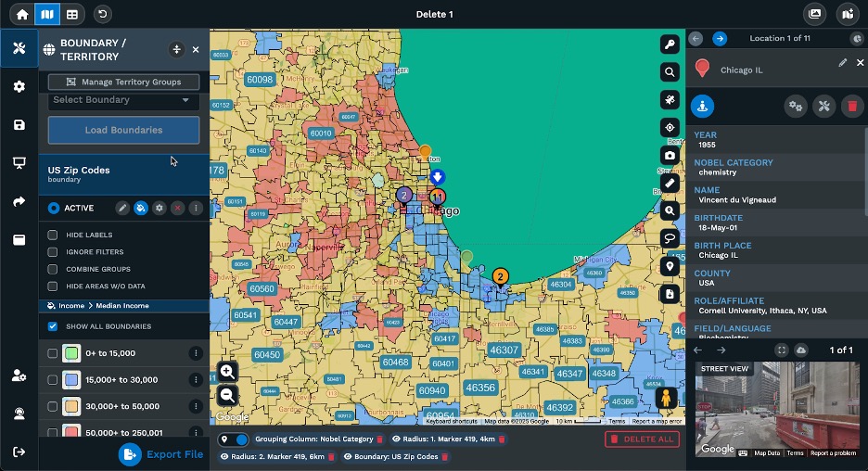Go to next location with blue arrow
This screenshot has height=471, width=868.
[719, 39]
